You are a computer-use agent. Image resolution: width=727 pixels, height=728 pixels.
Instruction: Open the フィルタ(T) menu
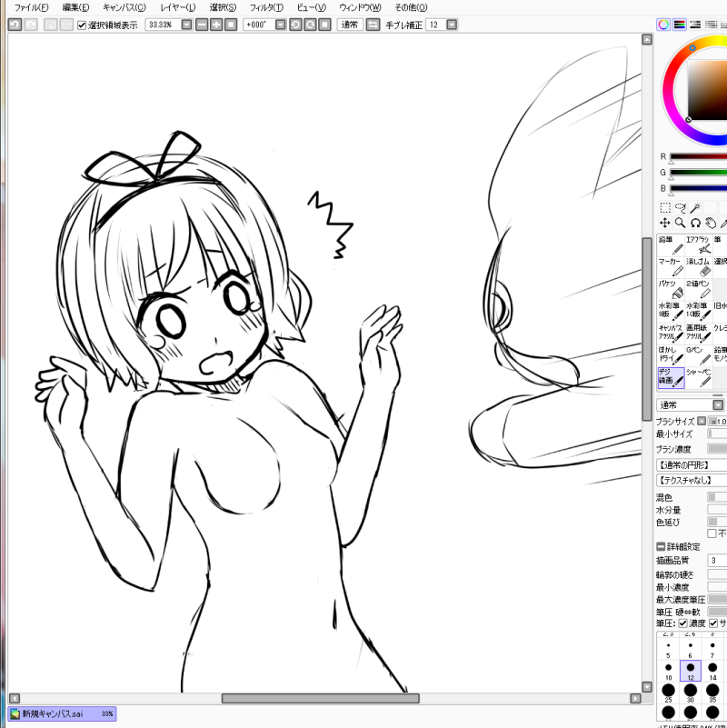pyautogui.click(x=266, y=7)
